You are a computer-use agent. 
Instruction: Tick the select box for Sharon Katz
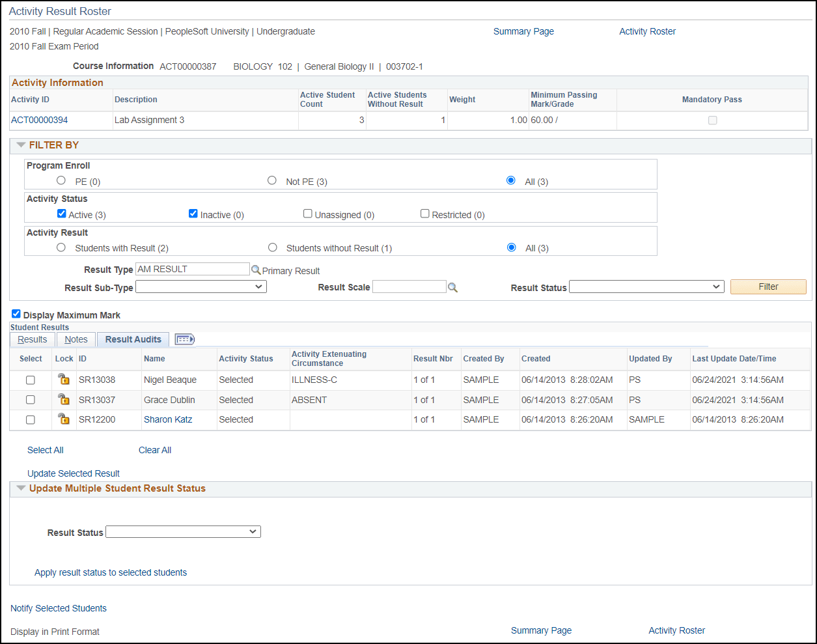(30, 420)
